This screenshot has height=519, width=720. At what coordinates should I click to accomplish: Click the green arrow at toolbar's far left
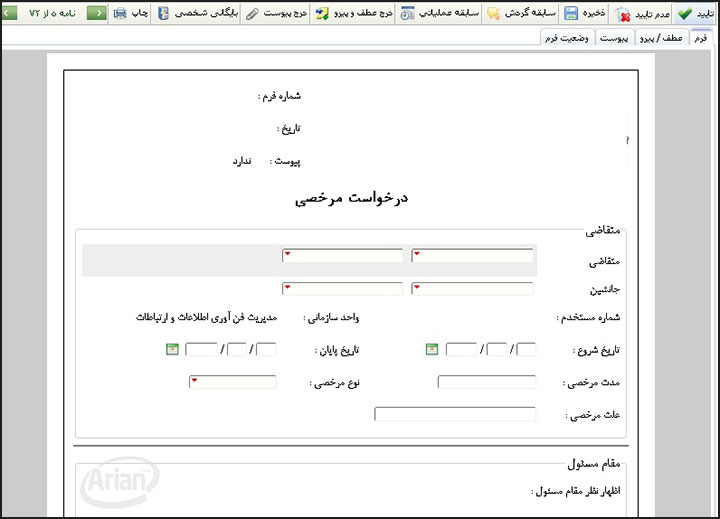coord(8,13)
